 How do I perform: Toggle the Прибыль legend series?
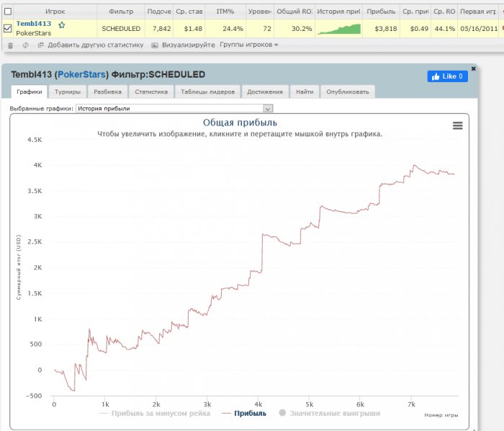pyautogui.click(x=244, y=413)
